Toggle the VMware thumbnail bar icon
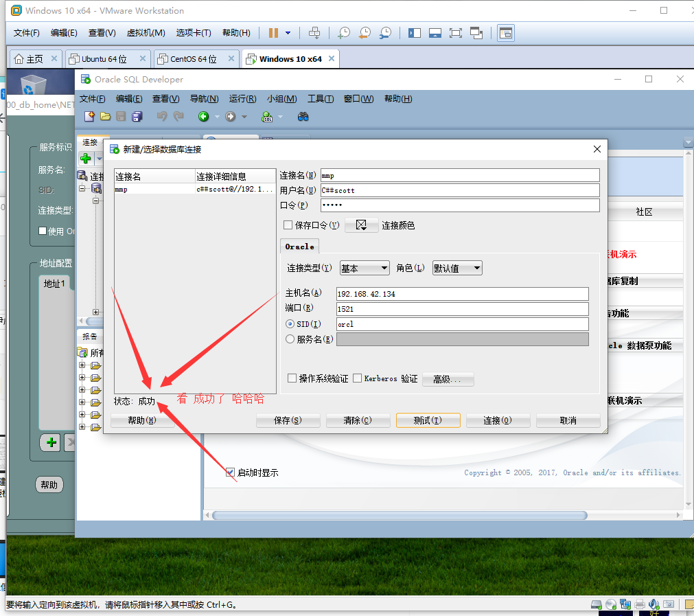This screenshot has width=694, height=616. pos(435,33)
